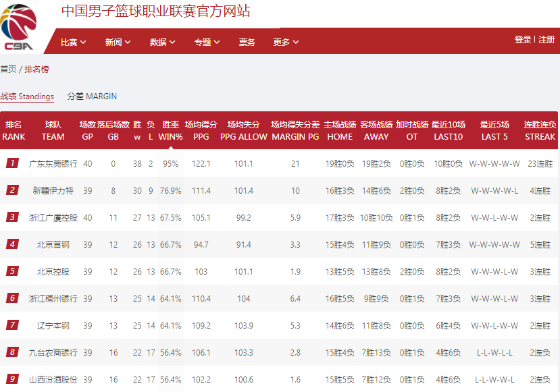Click the 5连胜 streak cell
The height and width of the screenshot is (392, 560).
tap(540, 245)
